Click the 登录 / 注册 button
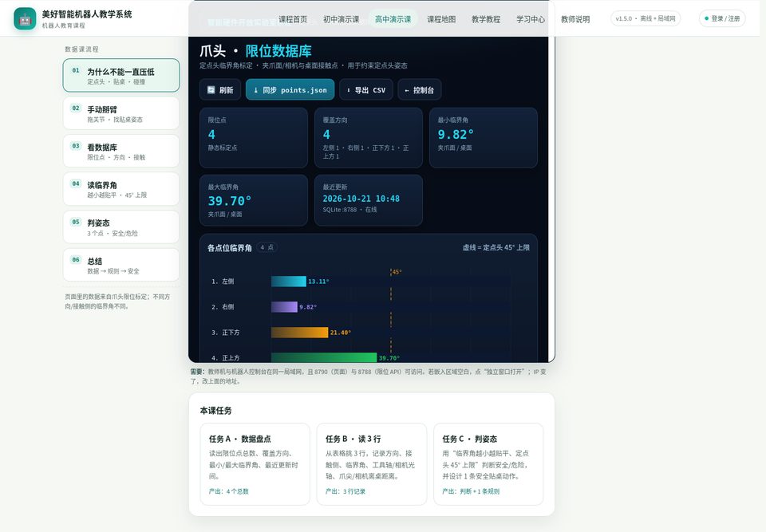Screen dimensions: 766x532 pos(722,18)
